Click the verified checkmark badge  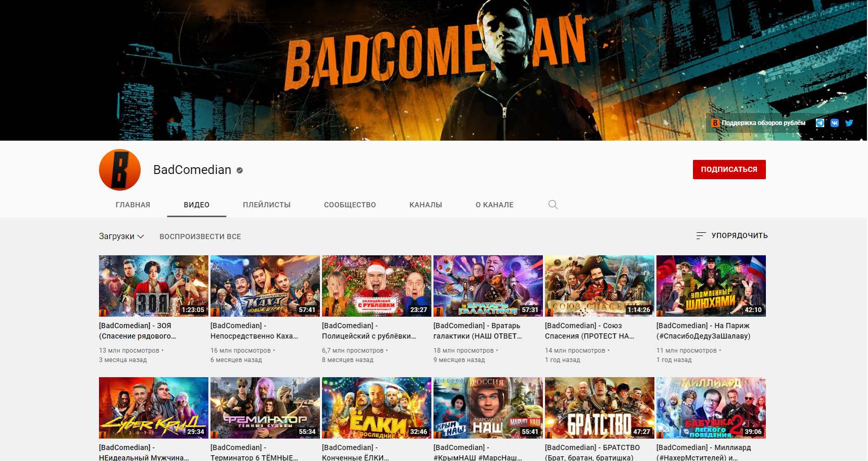click(x=240, y=170)
